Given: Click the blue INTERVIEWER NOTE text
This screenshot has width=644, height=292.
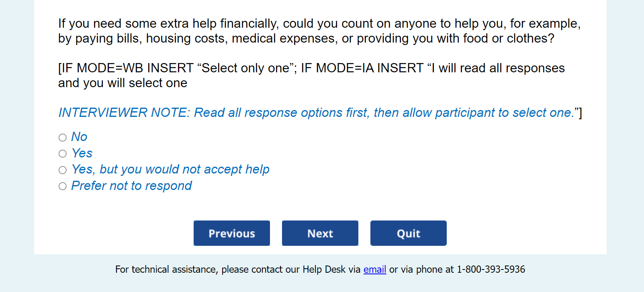Looking at the screenshot, I should coord(316,113).
